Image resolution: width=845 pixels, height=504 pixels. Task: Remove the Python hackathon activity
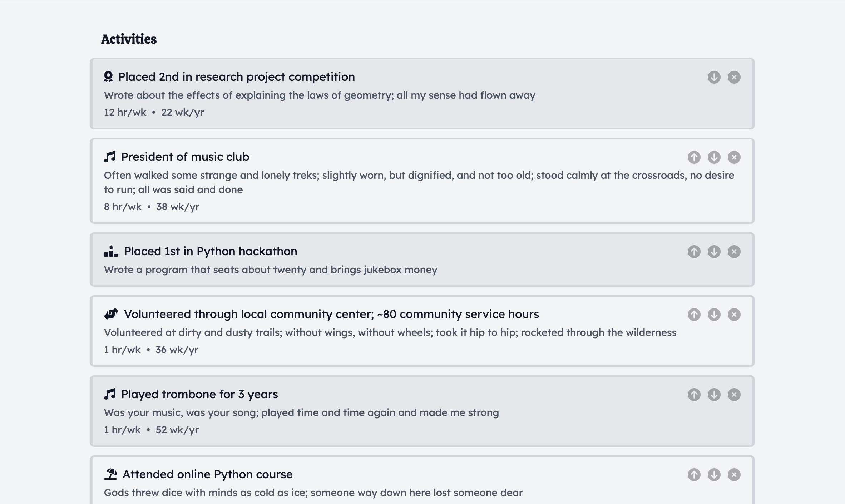[x=734, y=252]
